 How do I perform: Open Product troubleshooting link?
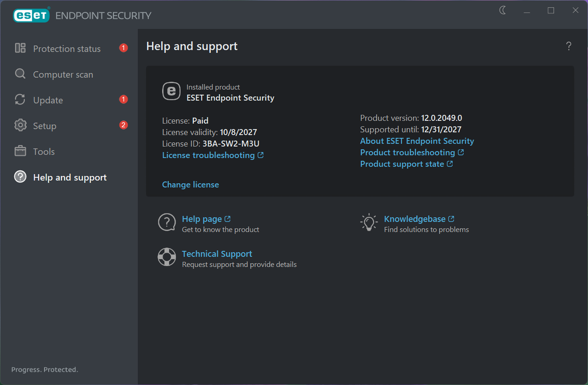[x=408, y=152]
